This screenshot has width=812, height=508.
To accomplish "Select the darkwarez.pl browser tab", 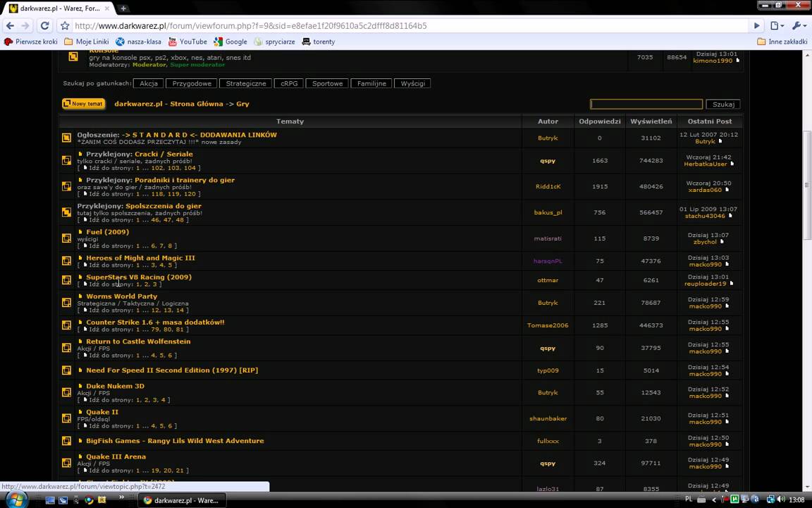I will point(61,8).
